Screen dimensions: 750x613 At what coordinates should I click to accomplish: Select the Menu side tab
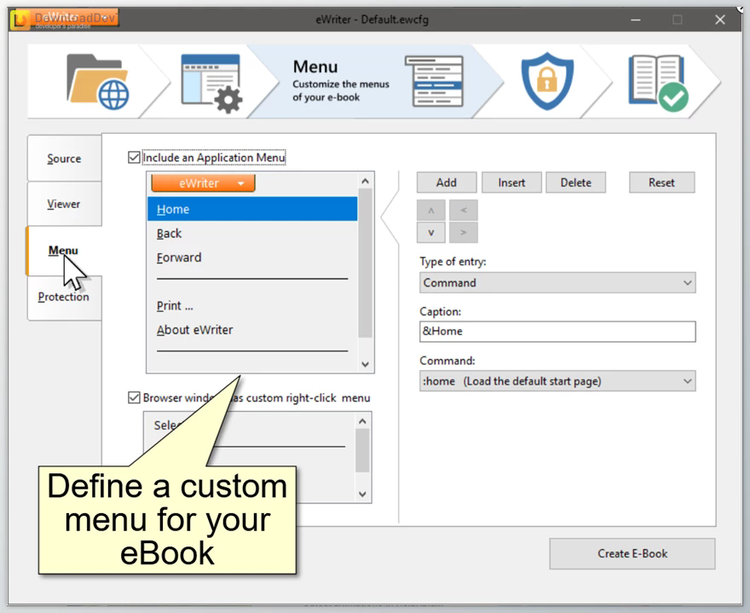pos(63,251)
